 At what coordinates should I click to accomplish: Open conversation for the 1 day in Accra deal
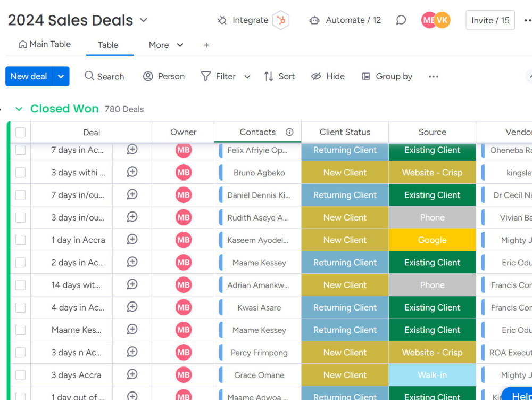click(132, 240)
